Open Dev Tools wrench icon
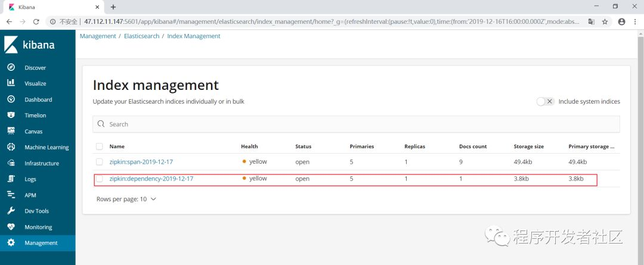 [x=11, y=211]
